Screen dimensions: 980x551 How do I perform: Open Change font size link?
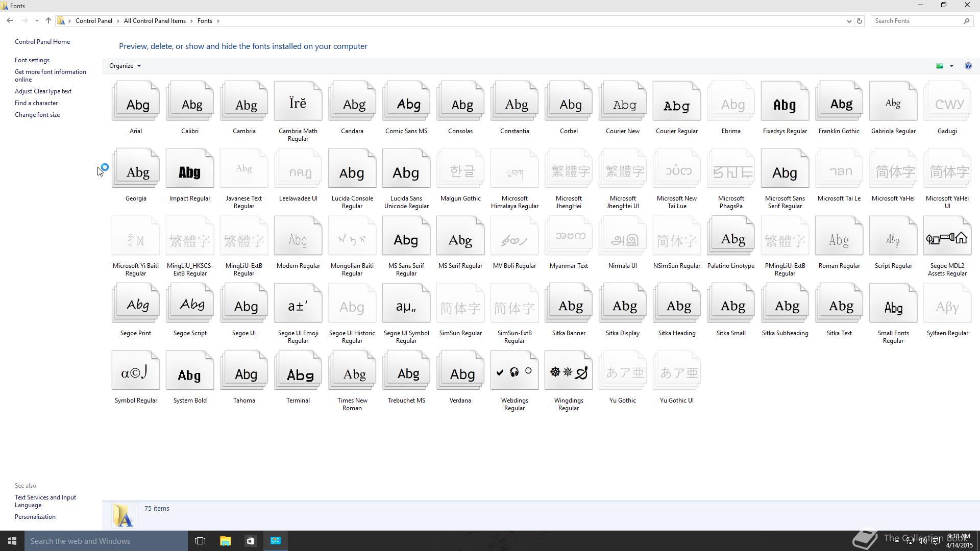[x=37, y=115]
